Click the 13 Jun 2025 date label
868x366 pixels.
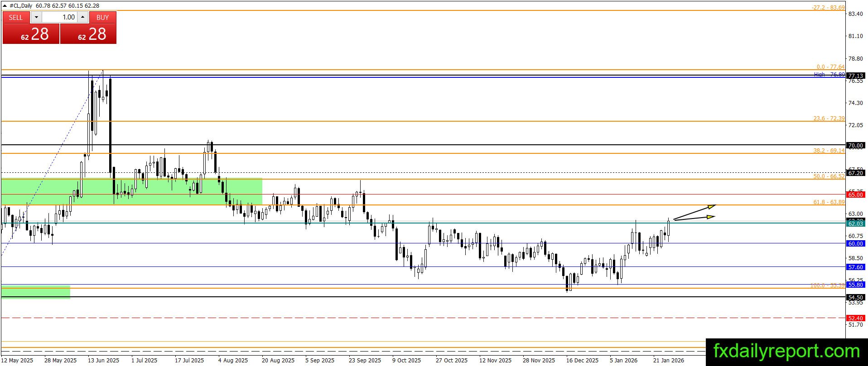coord(104,361)
